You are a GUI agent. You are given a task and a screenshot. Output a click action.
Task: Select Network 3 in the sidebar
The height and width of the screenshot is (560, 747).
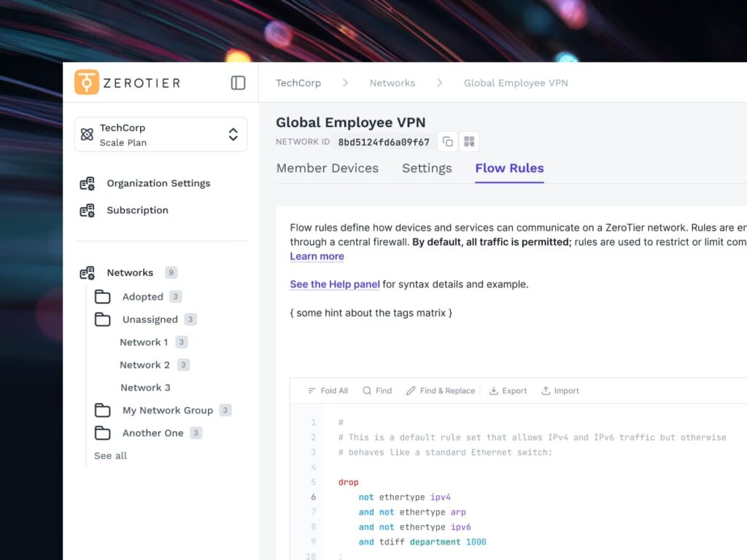(x=145, y=388)
